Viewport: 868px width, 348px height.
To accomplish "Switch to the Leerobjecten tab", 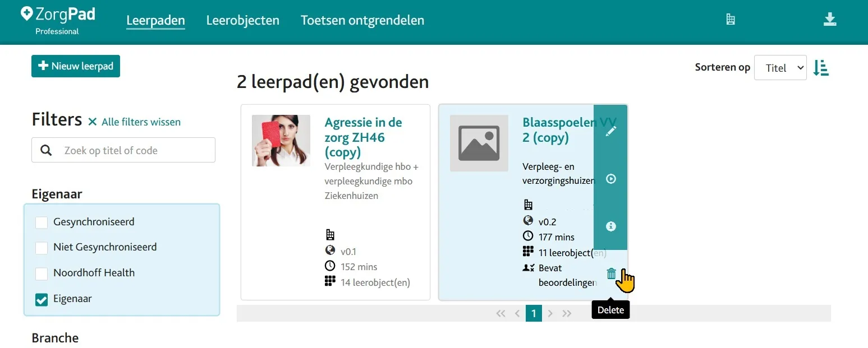I will tap(242, 21).
